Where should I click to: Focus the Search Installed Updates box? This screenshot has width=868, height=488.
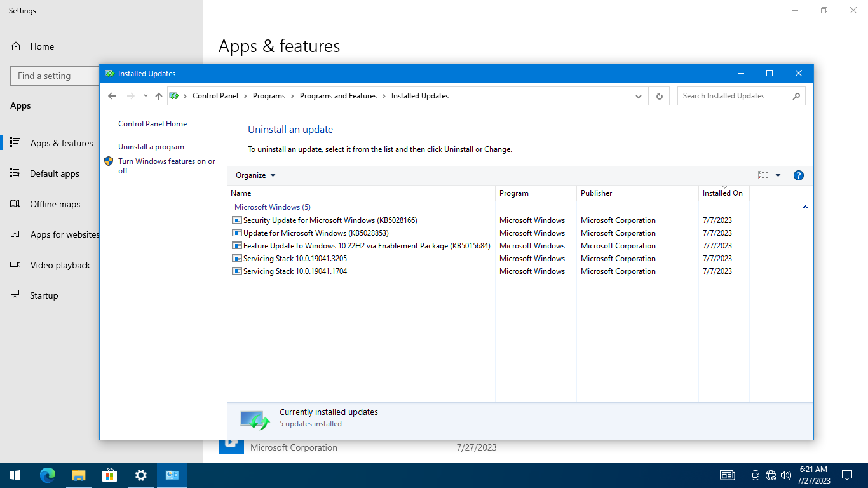point(734,96)
